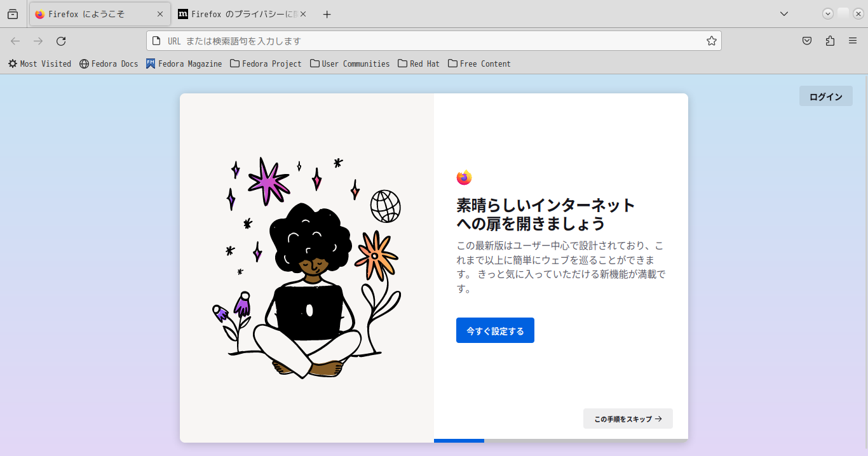Reload the current page
The image size is (868, 456).
click(x=61, y=41)
